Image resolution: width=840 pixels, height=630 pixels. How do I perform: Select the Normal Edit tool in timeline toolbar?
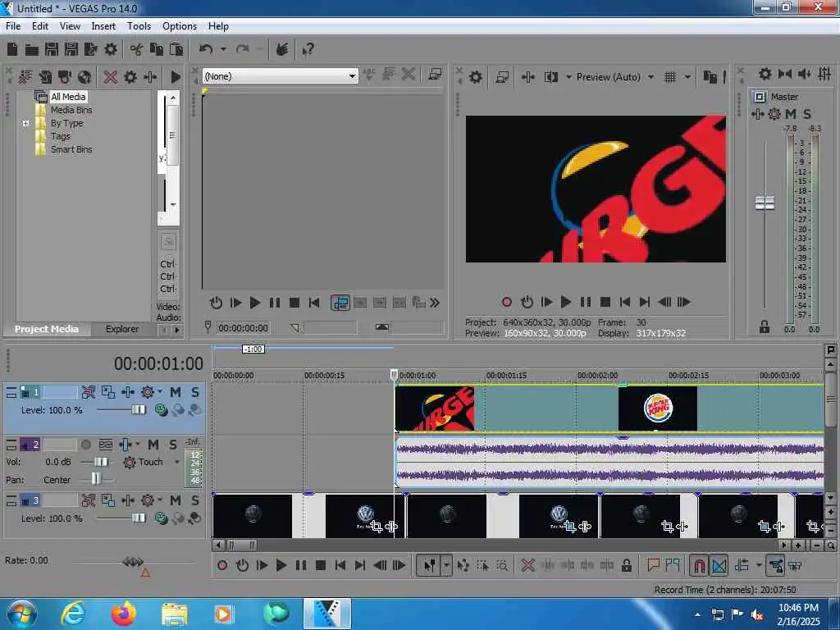pos(430,565)
